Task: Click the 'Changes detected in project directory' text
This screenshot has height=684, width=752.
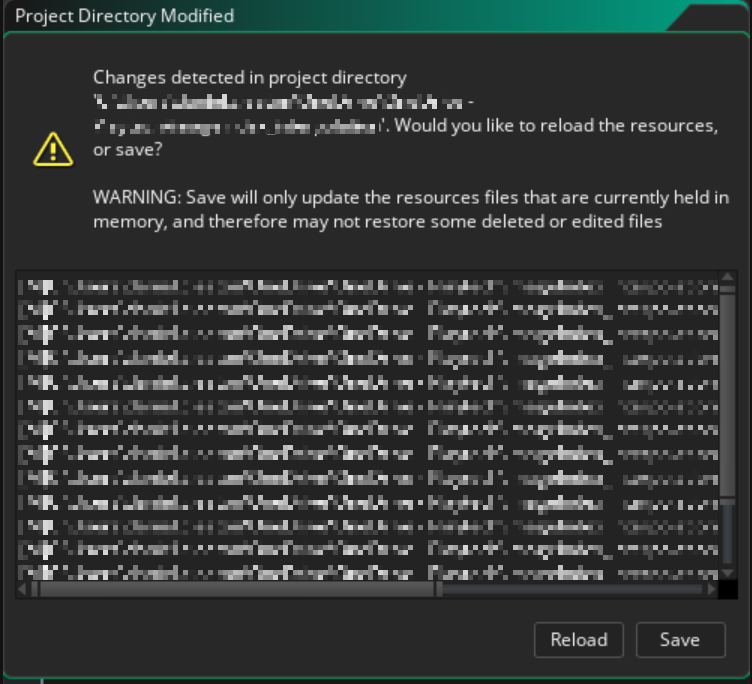Action: coord(250,77)
